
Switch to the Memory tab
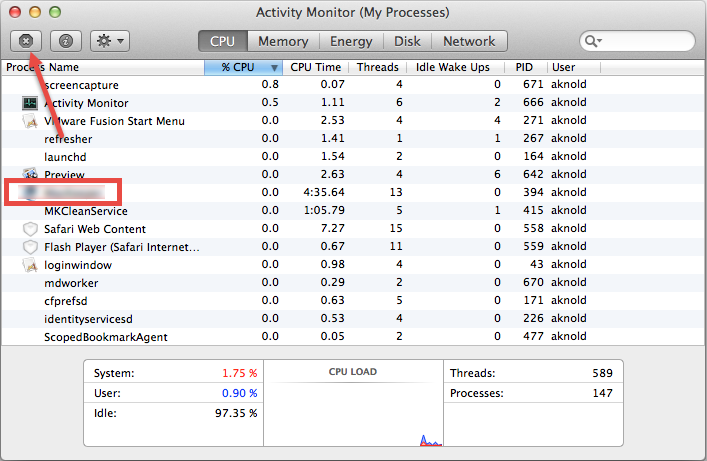(x=283, y=41)
